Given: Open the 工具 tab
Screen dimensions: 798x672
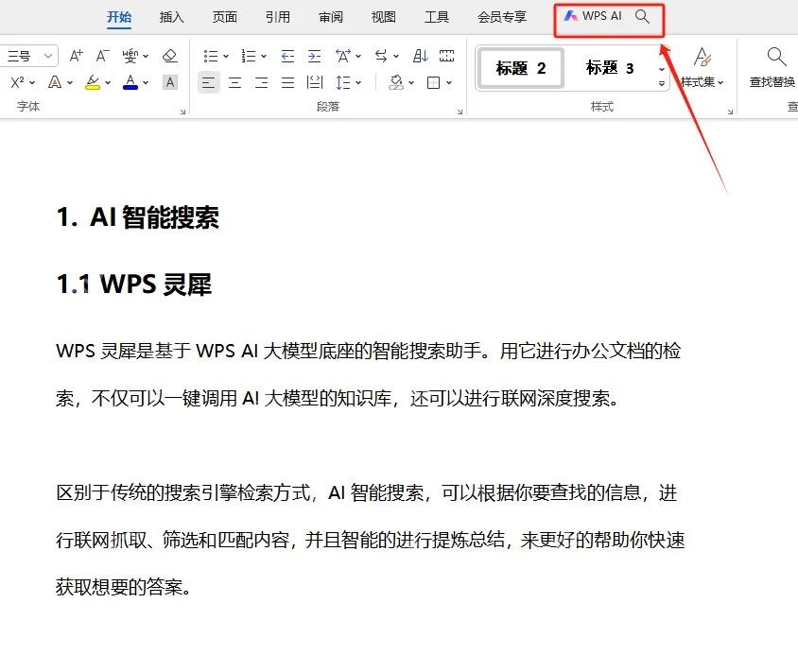Looking at the screenshot, I should tap(437, 17).
